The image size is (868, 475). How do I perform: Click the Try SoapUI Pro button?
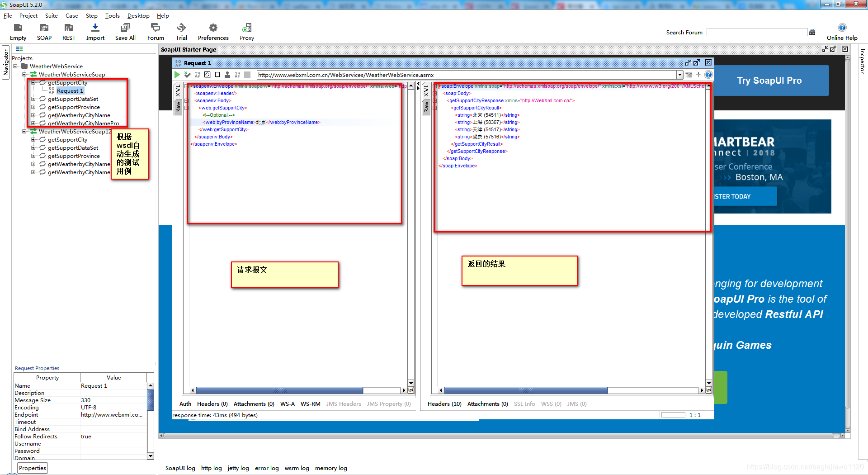[769, 80]
